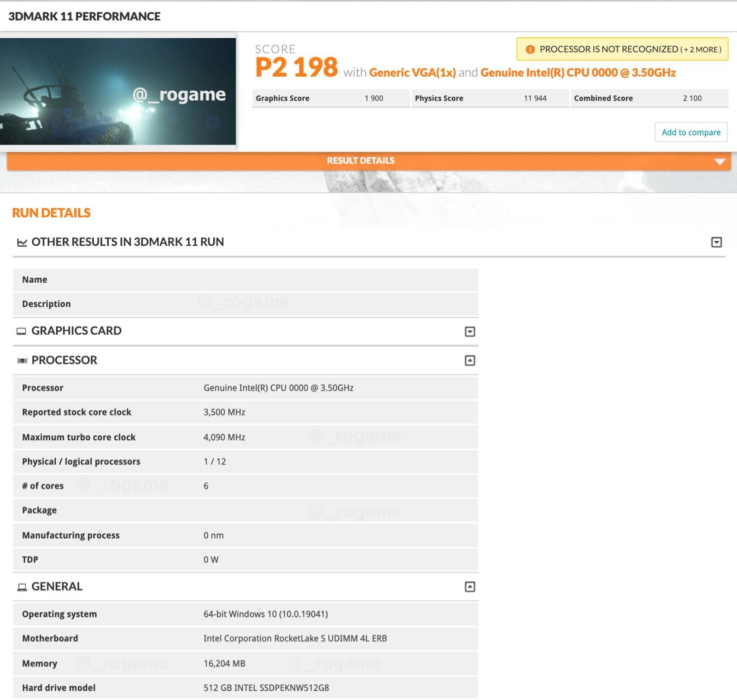Click the benchmark scene thumbnail image
Viewport: 737px width, 700px height.
tap(118, 91)
